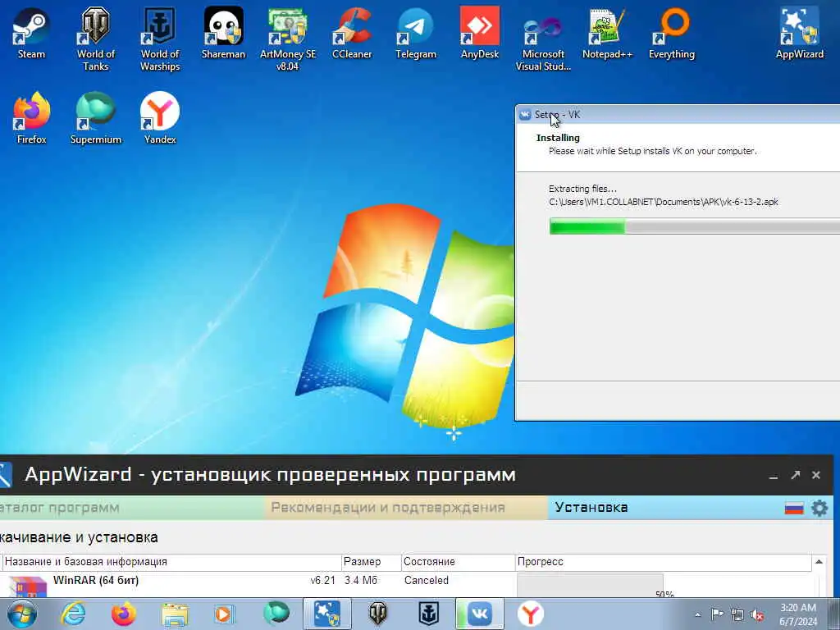Open the Yandex desktop shortcut
The width and height of the screenshot is (840, 630).
click(x=160, y=118)
